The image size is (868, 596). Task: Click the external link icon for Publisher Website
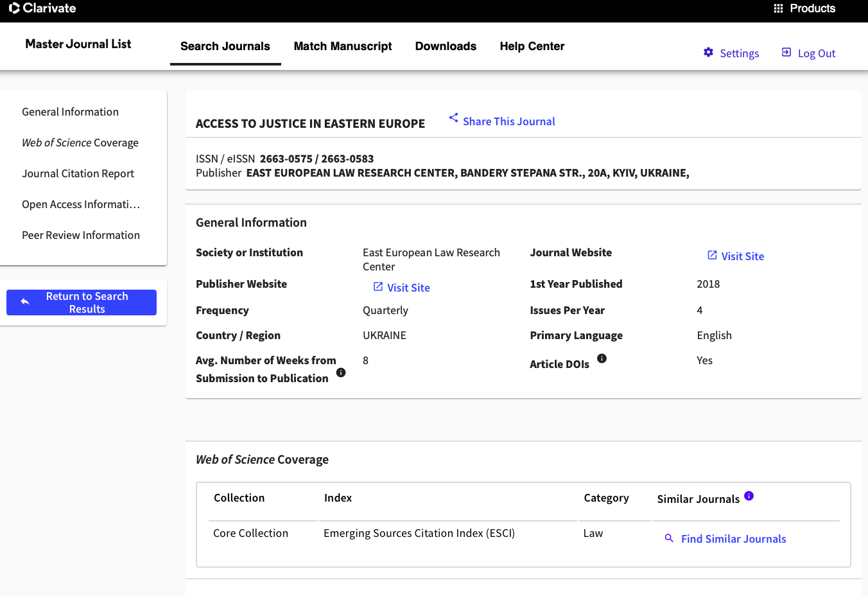tap(378, 287)
